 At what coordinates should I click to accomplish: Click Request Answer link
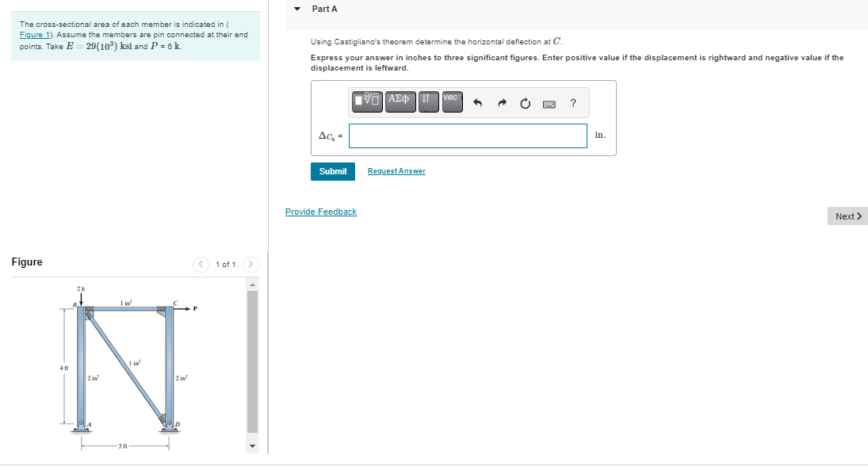pyautogui.click(x=396, y=171)
